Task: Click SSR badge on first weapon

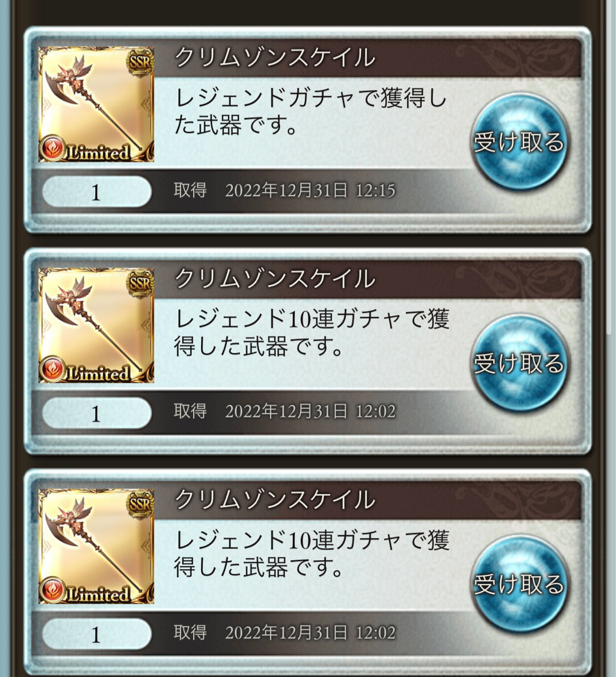Action: click(x=140, y=62)
